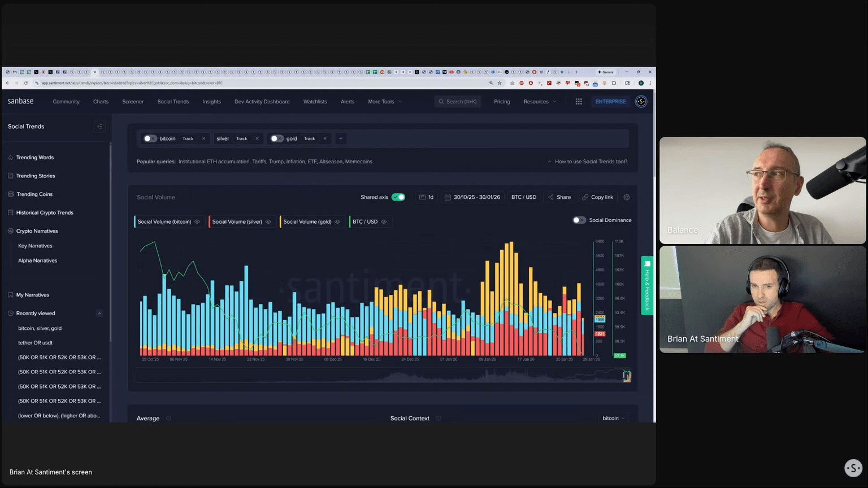868x488 pixels.
Task: Click the apps grid icon in header
Action: tap(579, 102)
